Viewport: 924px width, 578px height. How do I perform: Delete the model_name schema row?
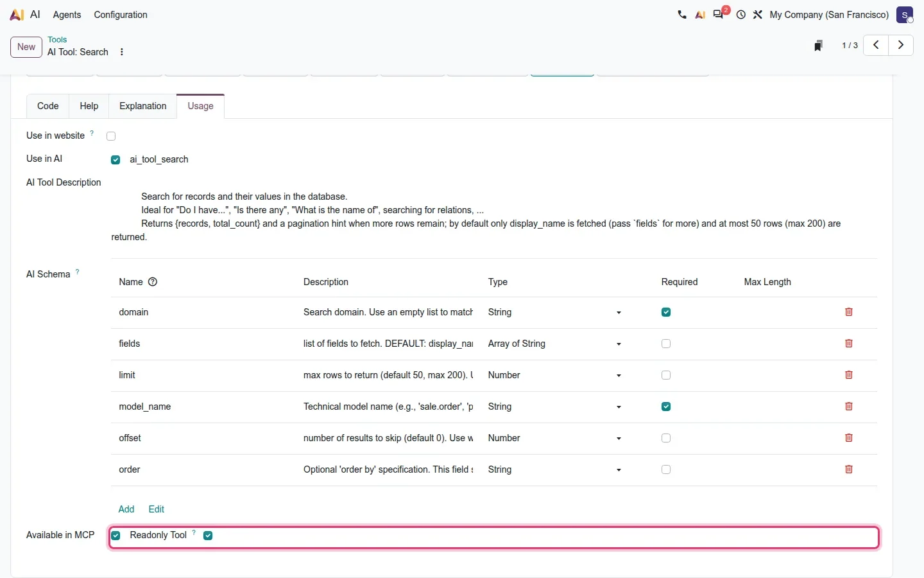coord(849,407)
